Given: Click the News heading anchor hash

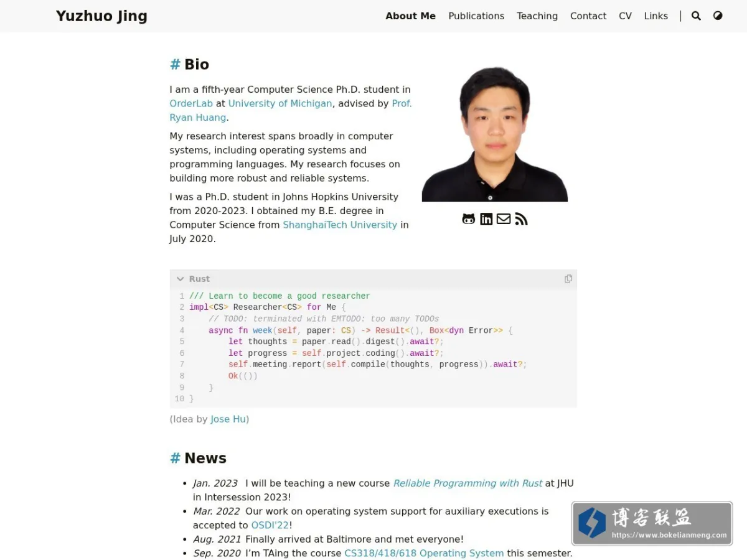Looking at the screenshot, I should (x=175, y=459).
